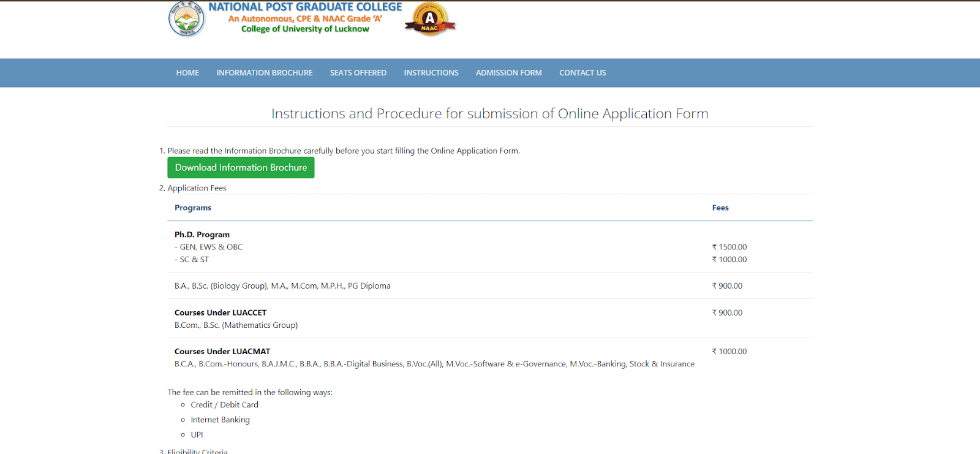
Task: Click the Credit / Debit Card list item
Action: pyautogui.click(x=224, y=405)
